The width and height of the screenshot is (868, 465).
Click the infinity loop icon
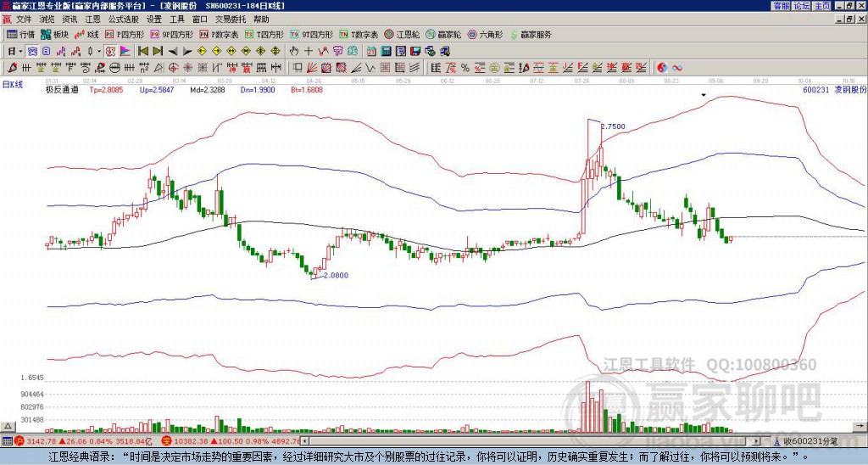coord(676,68)
